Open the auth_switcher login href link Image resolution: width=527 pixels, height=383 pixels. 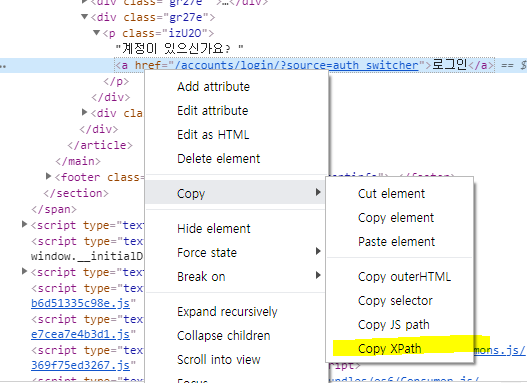297,65
